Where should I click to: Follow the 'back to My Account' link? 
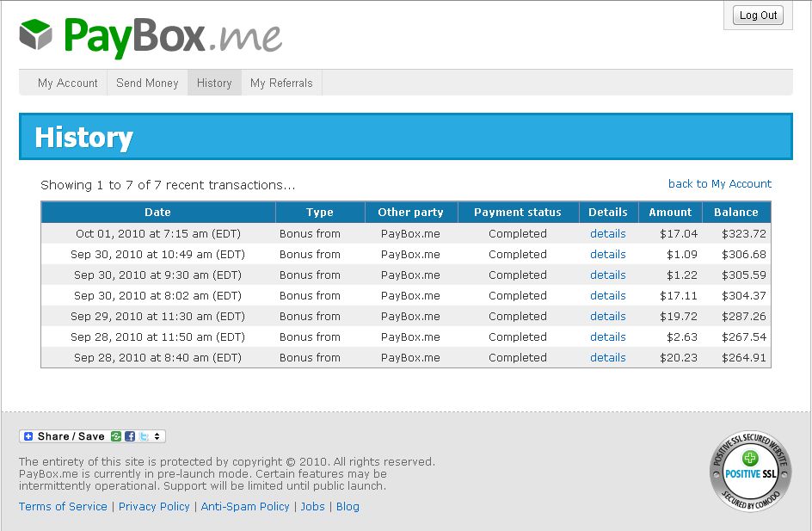[x=719, y=183]
